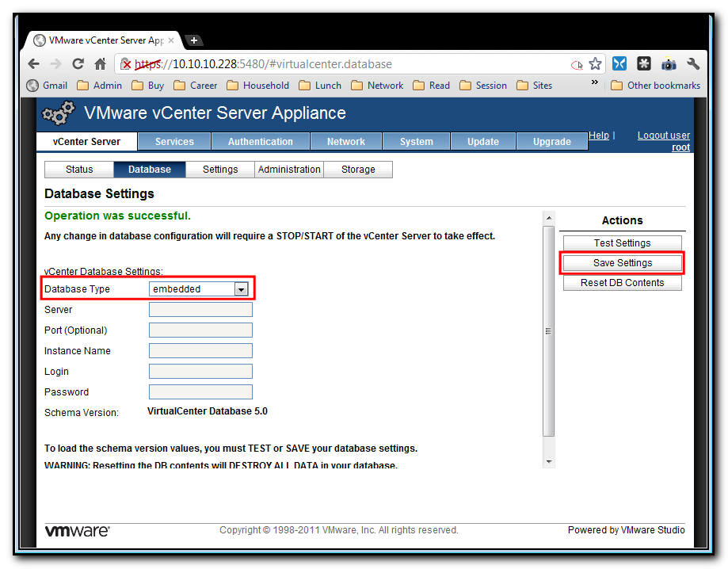The width and height of the screenshot is (728, 569).
Task: Click the Save Settings button
Action: click(x=622, y=263)
